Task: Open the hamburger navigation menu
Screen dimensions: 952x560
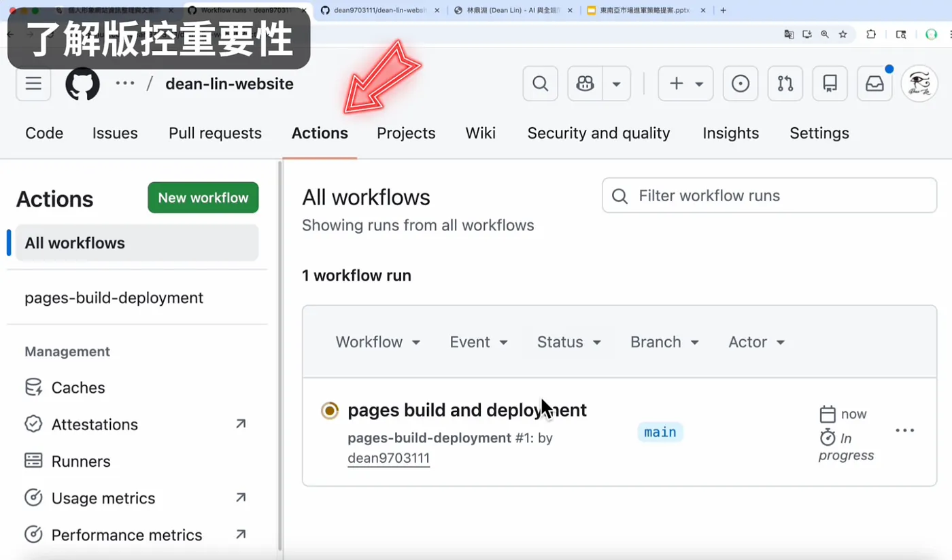Action: (33, 84)
